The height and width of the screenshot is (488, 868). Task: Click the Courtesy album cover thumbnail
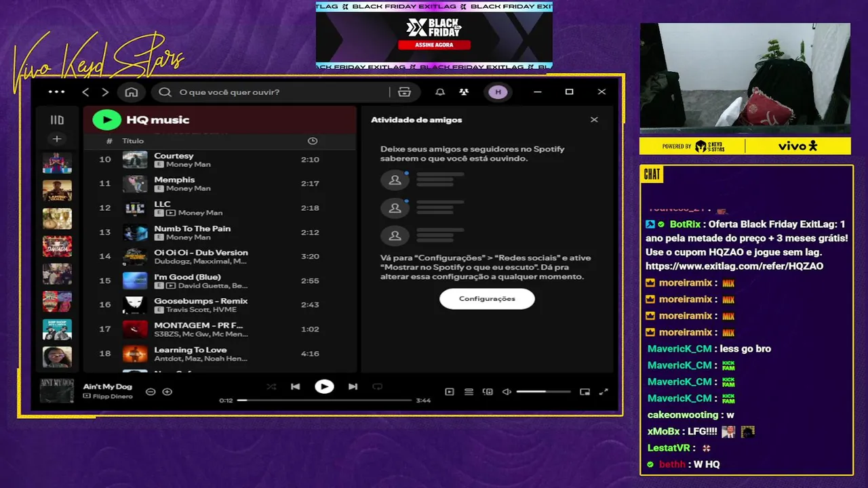click(x=135, y=160)
